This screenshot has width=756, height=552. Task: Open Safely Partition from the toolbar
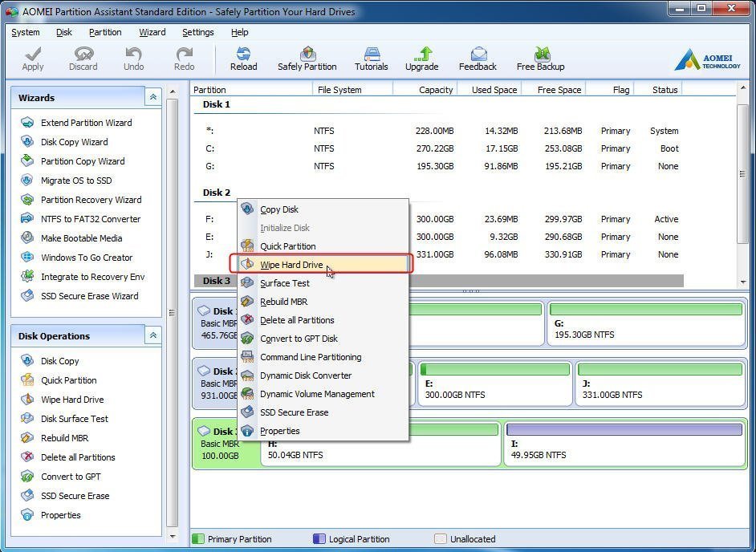[307, 59]
